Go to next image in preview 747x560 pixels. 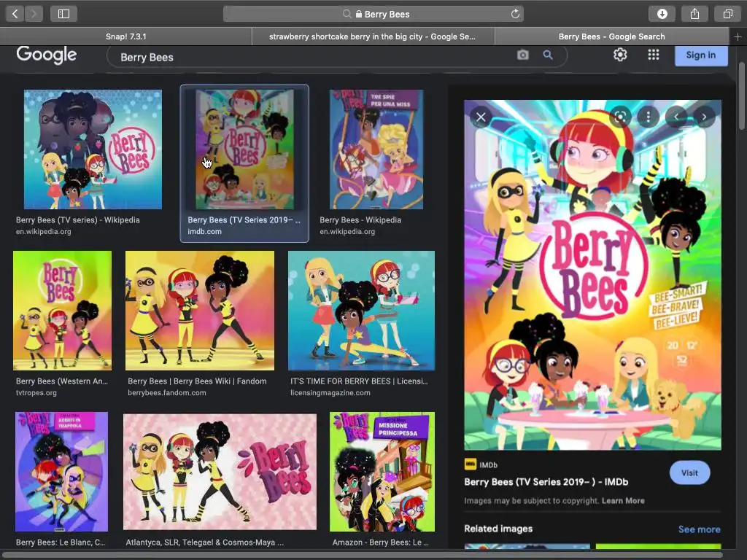pyautogui.click(x=704, y=117)
